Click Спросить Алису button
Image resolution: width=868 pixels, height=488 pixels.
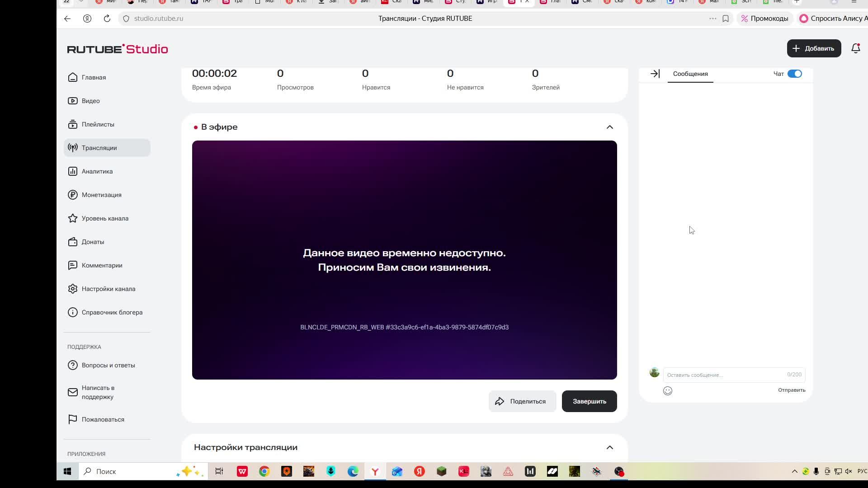(833, 19)
